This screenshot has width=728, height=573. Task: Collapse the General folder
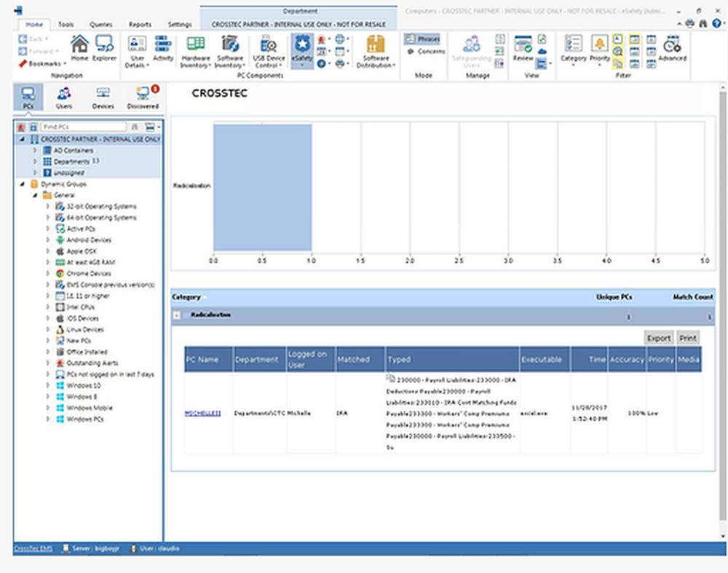(x=35, y=195)
